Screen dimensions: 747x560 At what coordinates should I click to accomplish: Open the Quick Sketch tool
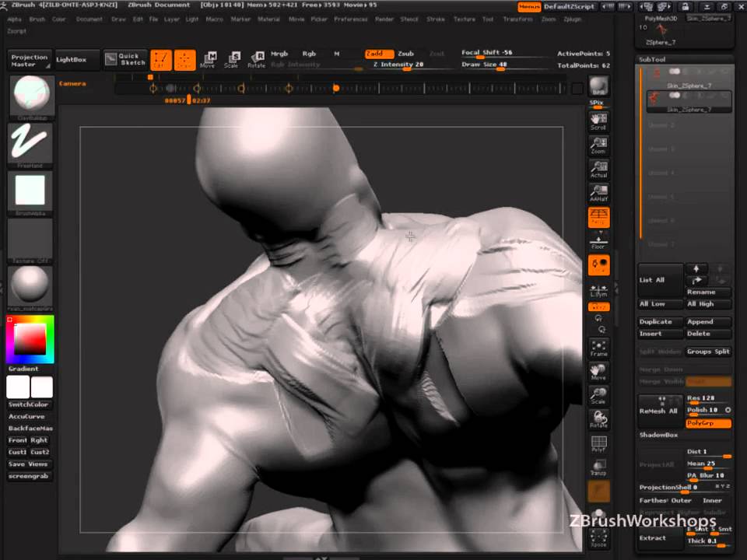pyautogui.click(x=125, y=60)
